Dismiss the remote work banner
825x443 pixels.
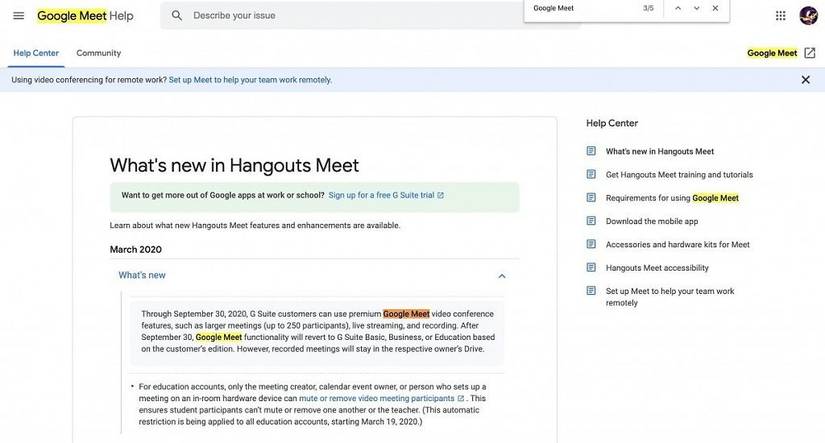click(806, 80)
